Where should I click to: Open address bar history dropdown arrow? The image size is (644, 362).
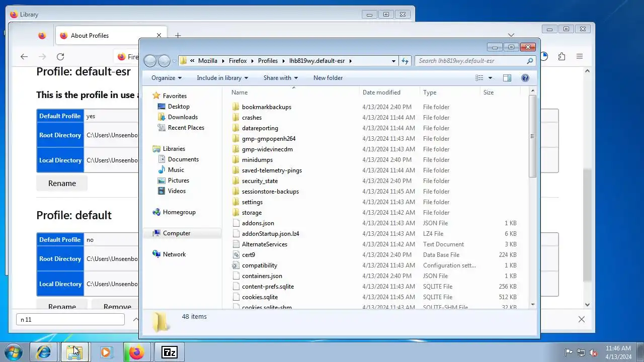[393, 61]
